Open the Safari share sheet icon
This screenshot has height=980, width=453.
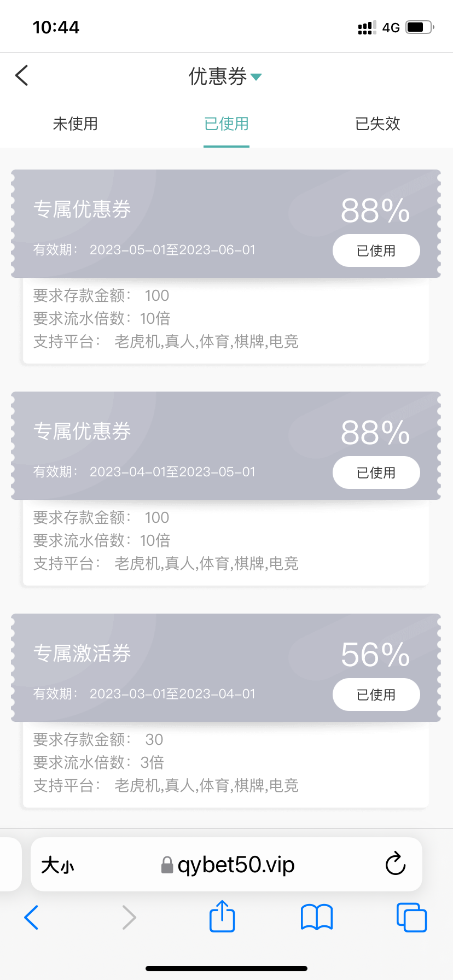click(x=222, y=917)
